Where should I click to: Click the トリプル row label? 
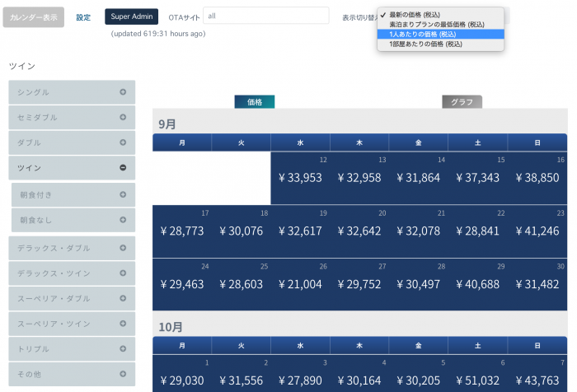pos(33,349)
